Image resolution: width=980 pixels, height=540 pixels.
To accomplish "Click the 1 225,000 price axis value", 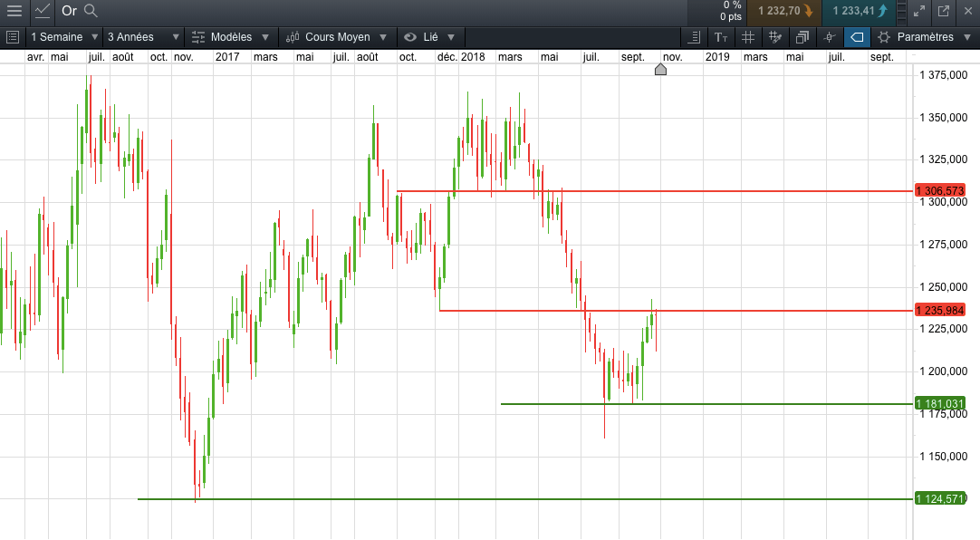I will tap(943, 329).
